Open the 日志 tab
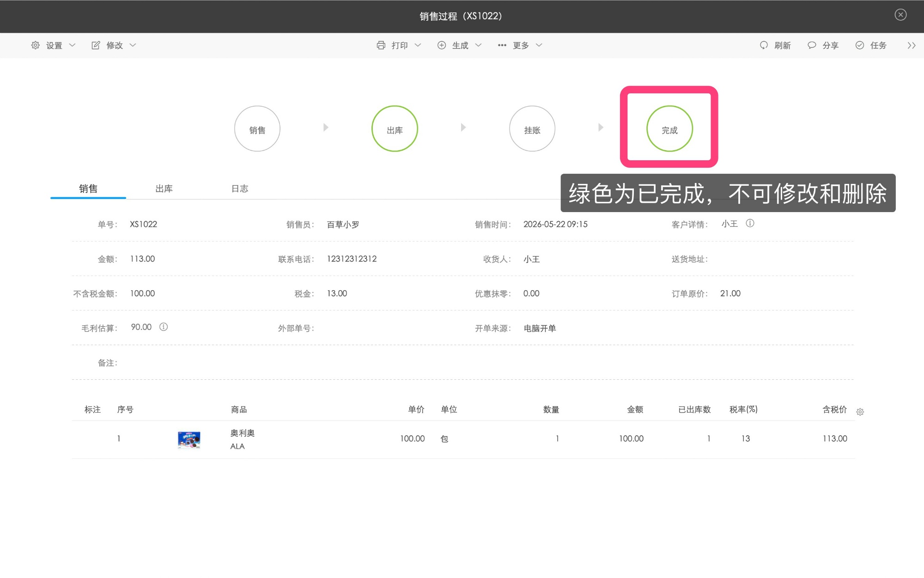This screenshot has width=924, height=578. point(240,189)
